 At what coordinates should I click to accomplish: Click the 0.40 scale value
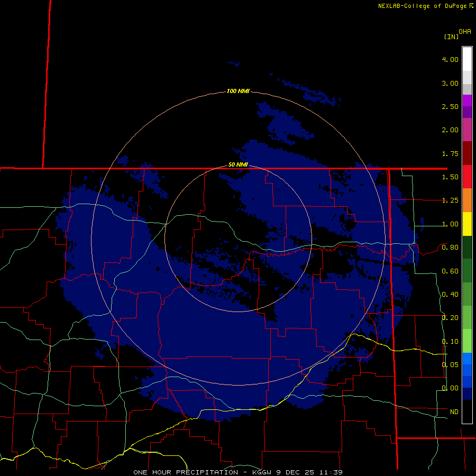click(450, 295)
